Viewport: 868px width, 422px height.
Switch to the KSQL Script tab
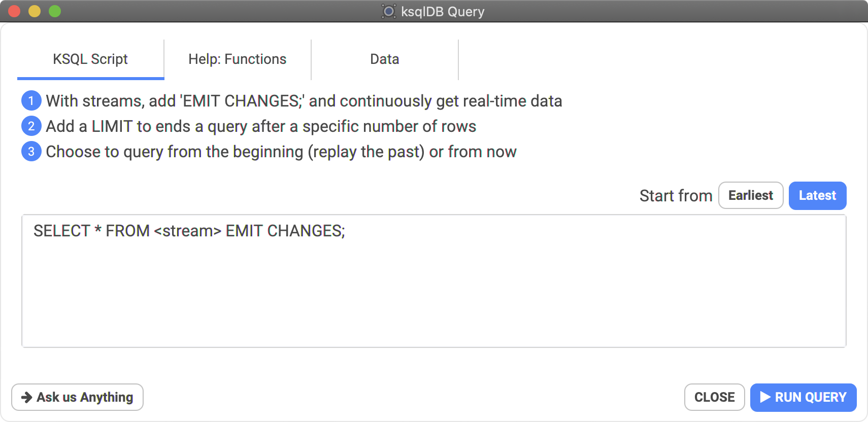(90, 59)
